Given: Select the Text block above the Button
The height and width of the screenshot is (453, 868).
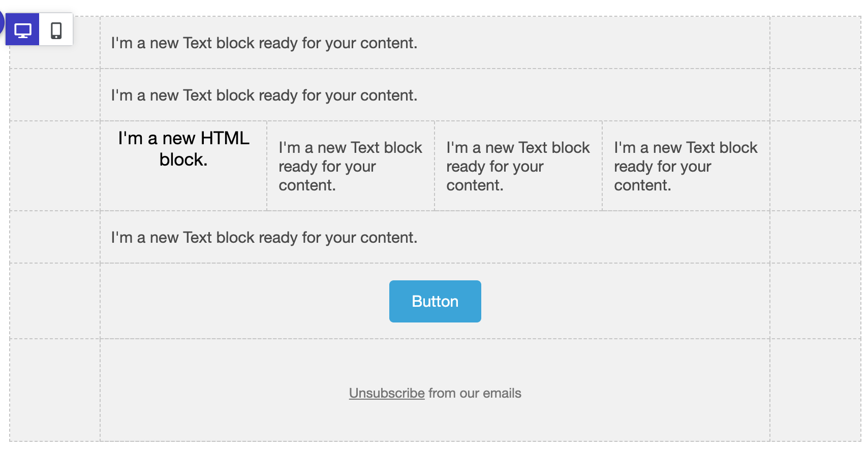Looking at the screenshot, I should pyautogui.click(x=435, y=237).
